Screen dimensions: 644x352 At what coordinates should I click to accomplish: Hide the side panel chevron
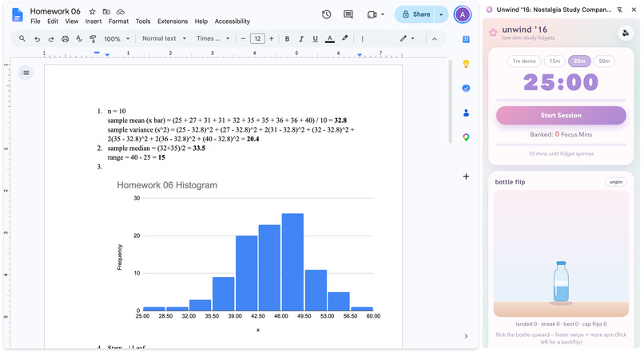point(466,336)
